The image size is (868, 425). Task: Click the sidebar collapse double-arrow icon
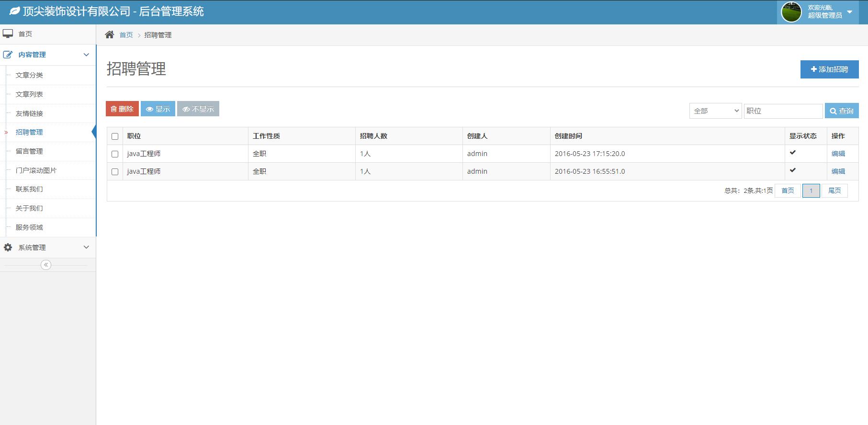46,265
